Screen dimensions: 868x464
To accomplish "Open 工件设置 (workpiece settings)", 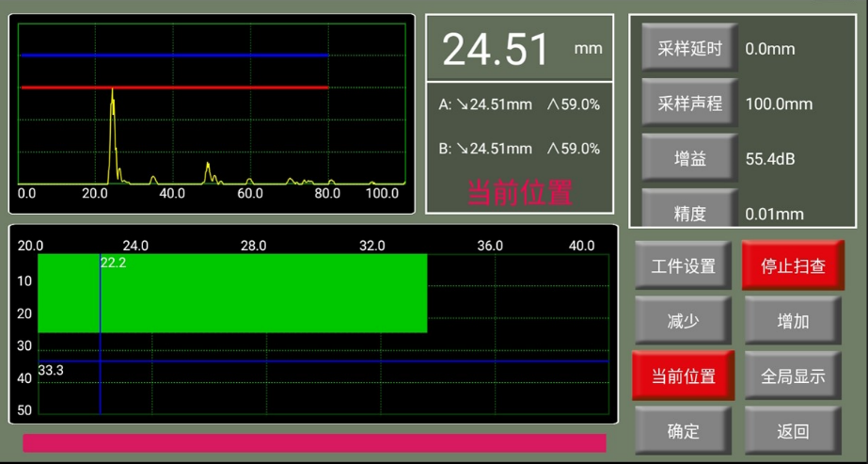I will point(683,266).
